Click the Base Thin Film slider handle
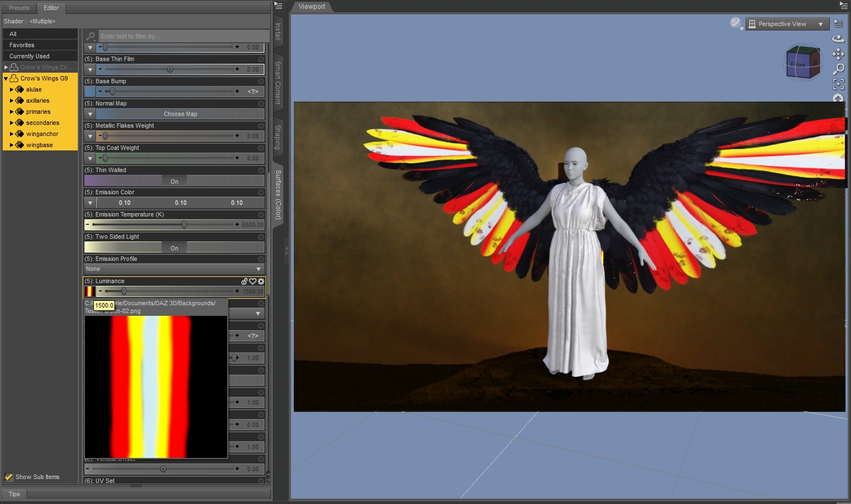Viewport: 851px width, 504px height. 170,69
